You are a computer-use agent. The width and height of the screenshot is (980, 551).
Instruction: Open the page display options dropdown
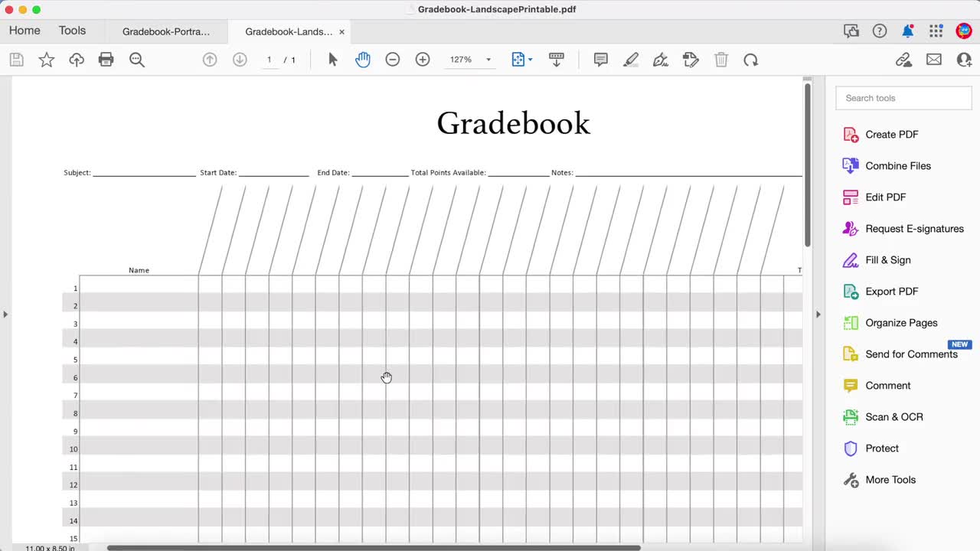coord(521,59)
